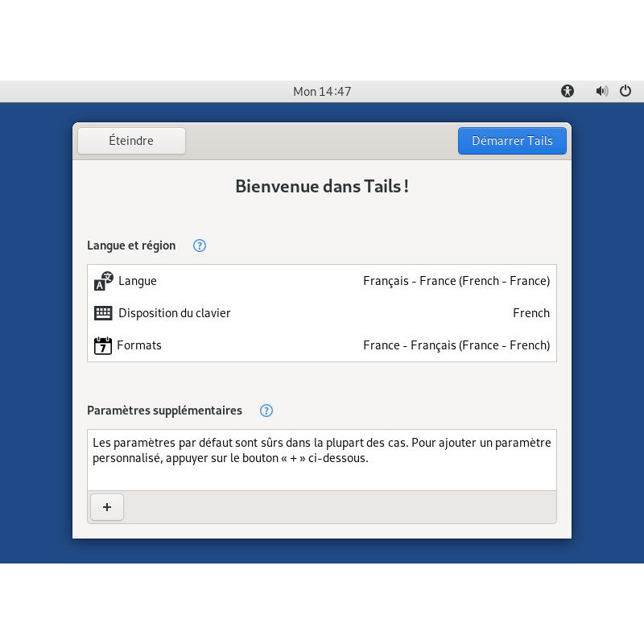Select the Français - France language value
This screenshot has width=644, height=644.
click(x=456, y=280)
